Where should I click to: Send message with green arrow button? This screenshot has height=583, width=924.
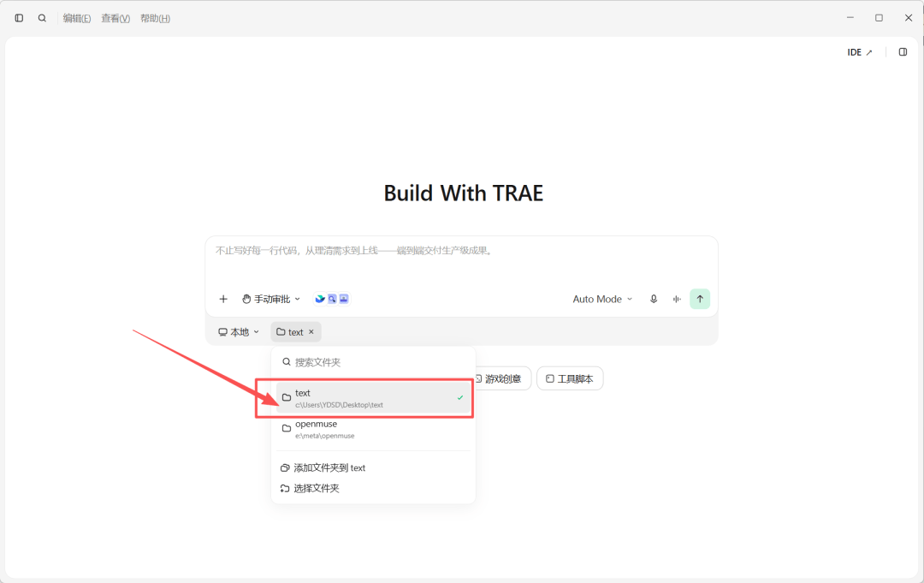(x=700, y=299)
